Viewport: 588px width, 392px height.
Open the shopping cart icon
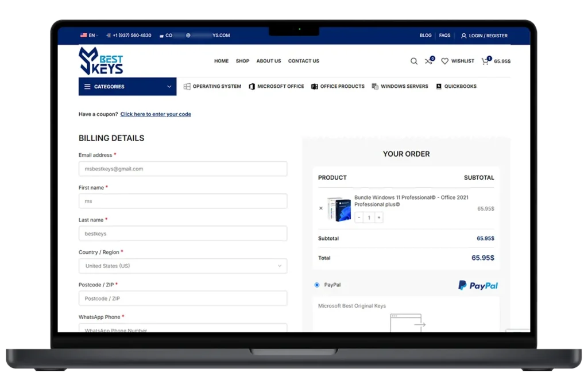485,61
